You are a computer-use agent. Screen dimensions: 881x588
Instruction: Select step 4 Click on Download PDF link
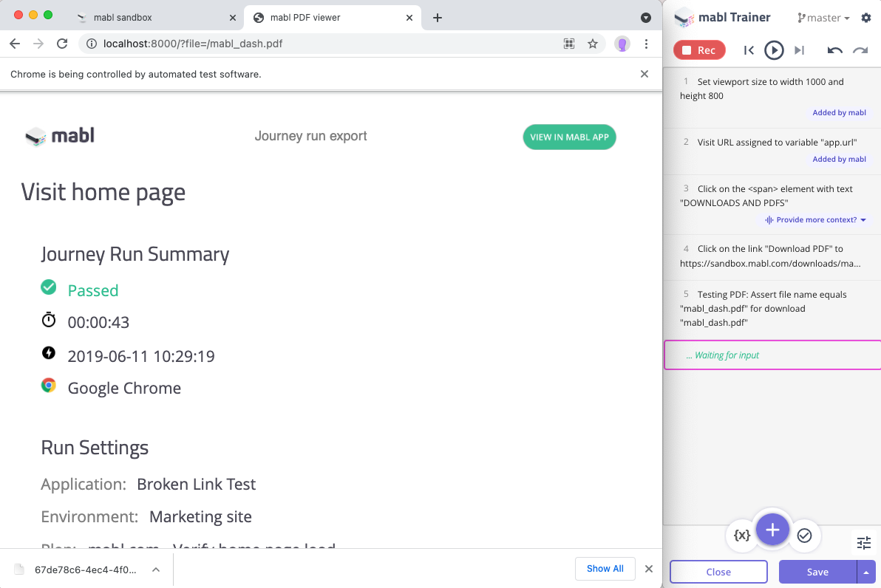772,256
